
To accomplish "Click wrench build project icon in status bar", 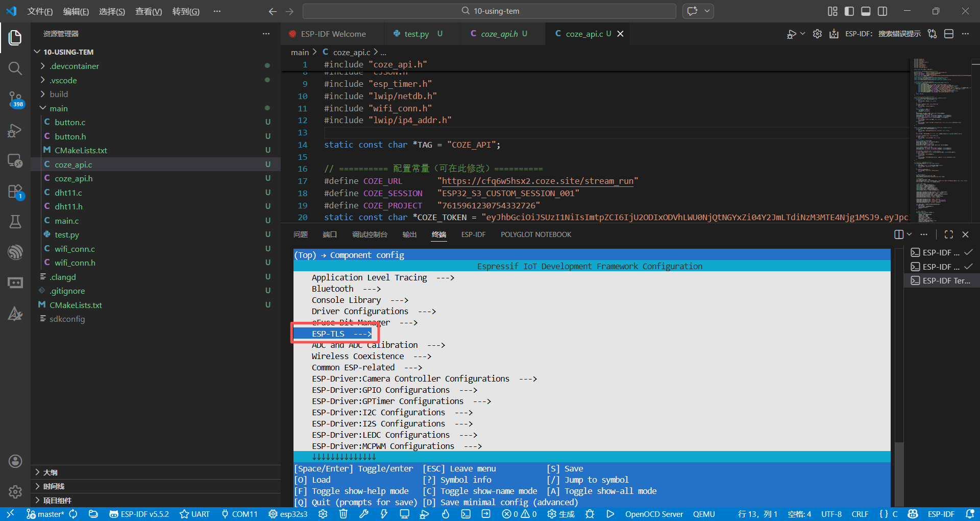I will (x=363, y=514).
